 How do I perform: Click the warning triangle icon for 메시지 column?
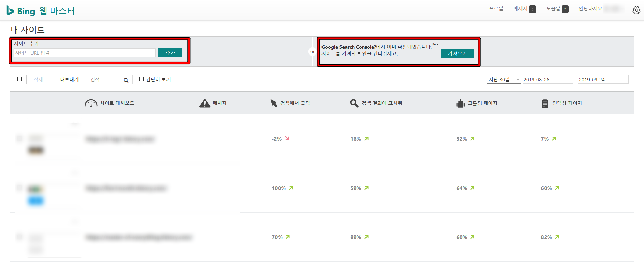(205, 103)
